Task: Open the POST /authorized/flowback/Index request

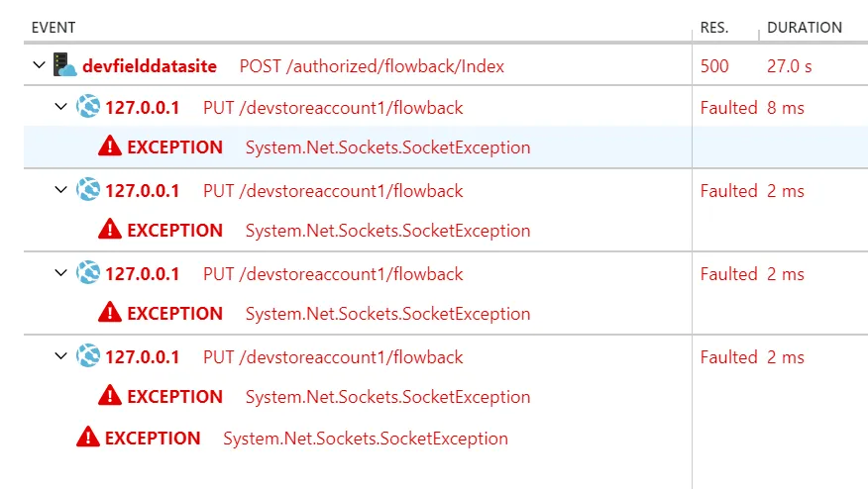Action: tap(372, 66)
